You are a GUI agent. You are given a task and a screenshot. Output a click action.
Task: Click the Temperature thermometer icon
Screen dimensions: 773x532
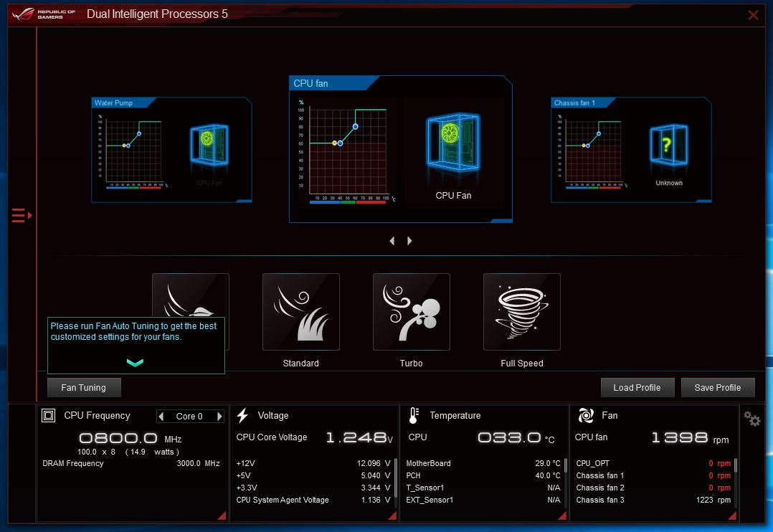click(414, 415)
